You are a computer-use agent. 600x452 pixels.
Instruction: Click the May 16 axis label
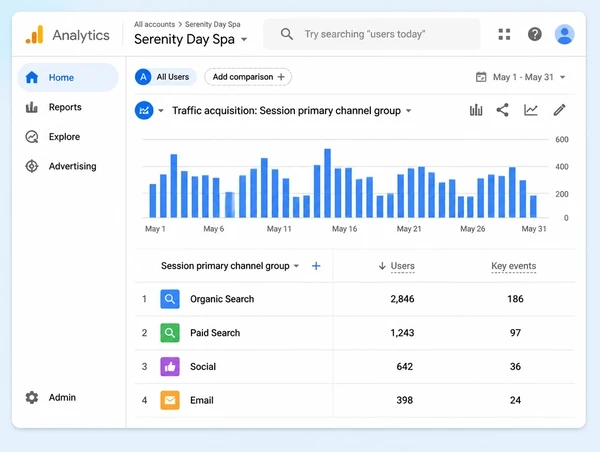[x=344, y=229]
